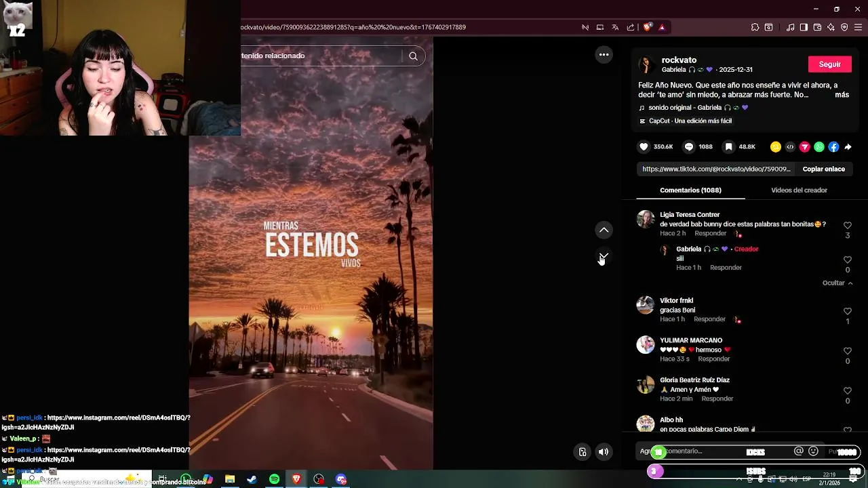
Task: Save video with the bookmark icon
Action: click(x=728, y=146)
